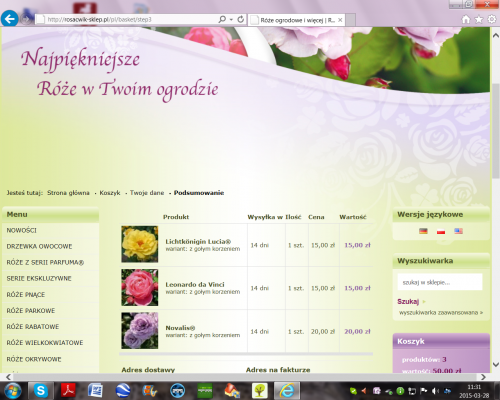Click the purple Novalis rose thumbnail
The image size is (500, 400).
[140, 331]
